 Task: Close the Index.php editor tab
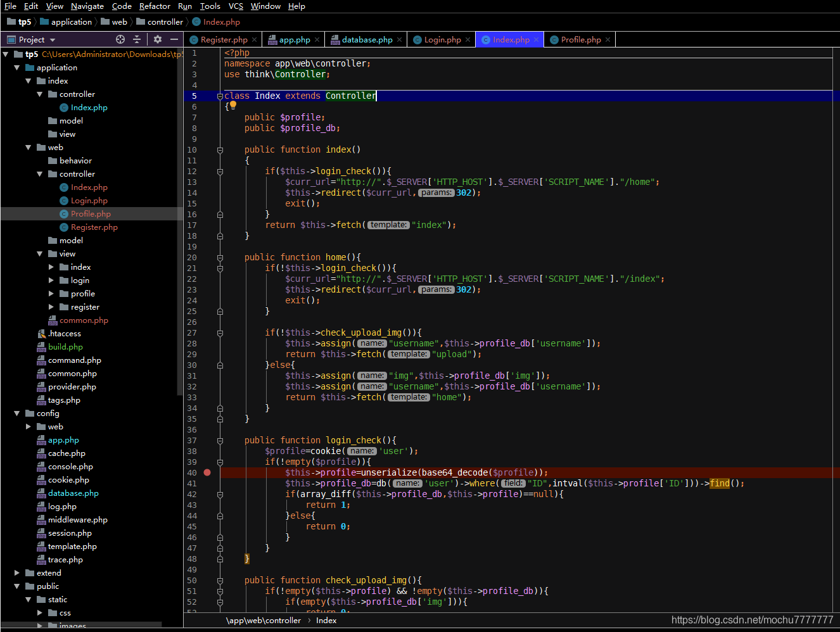click(536, 39)
